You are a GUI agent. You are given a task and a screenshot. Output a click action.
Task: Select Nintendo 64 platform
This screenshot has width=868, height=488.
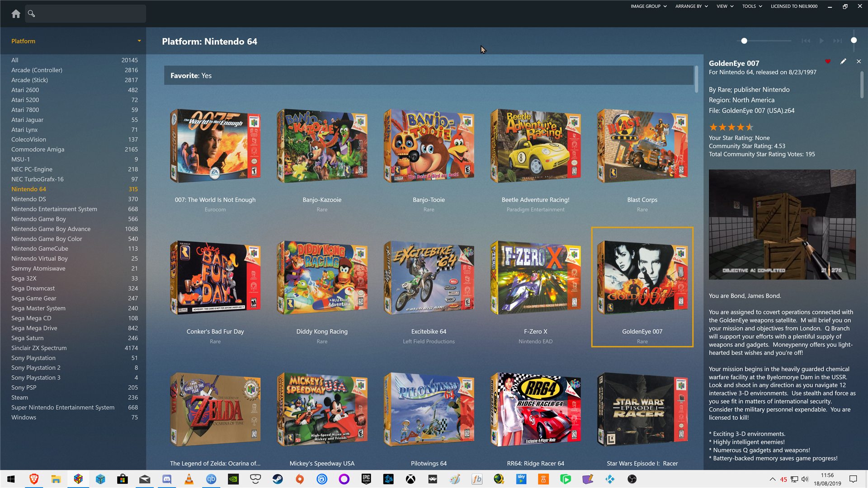pos(75,189)
